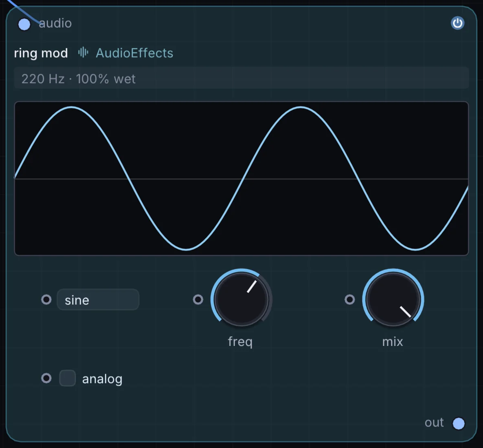Screen dimensions: 483x448
Task: Click the out port label
Action: coord(434,422)
